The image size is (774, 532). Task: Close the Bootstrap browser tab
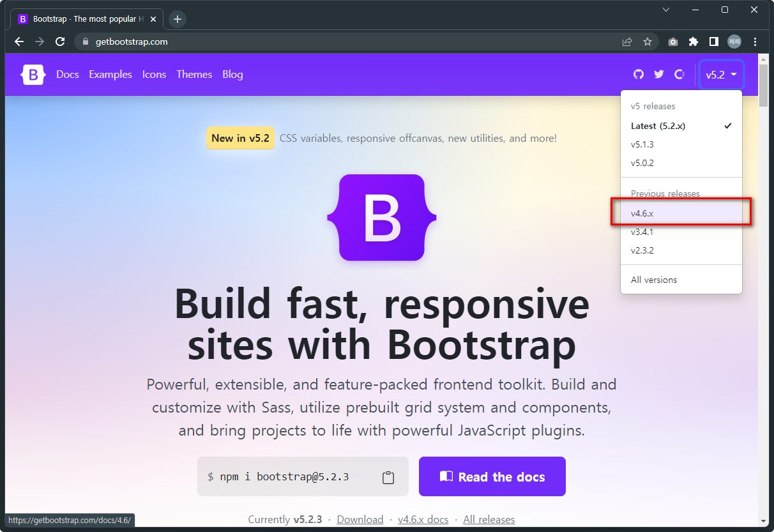pyautogui.click(x=153, y=19)
